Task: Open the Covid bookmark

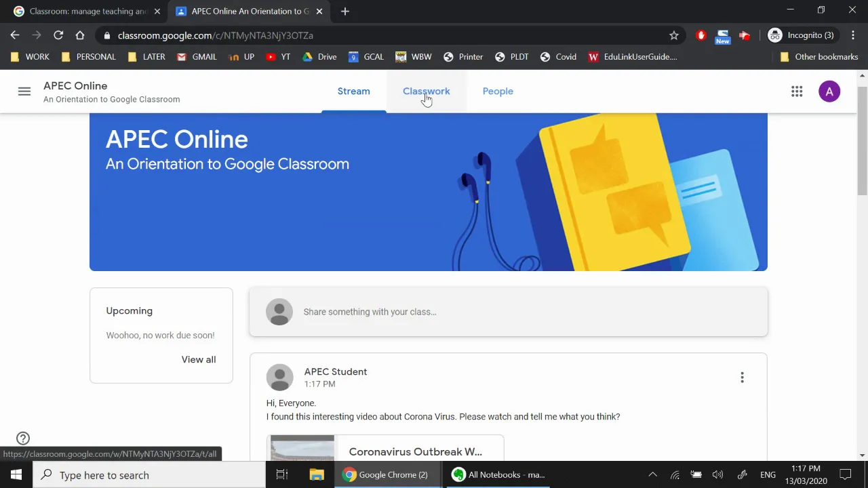Action: [558, 57]
